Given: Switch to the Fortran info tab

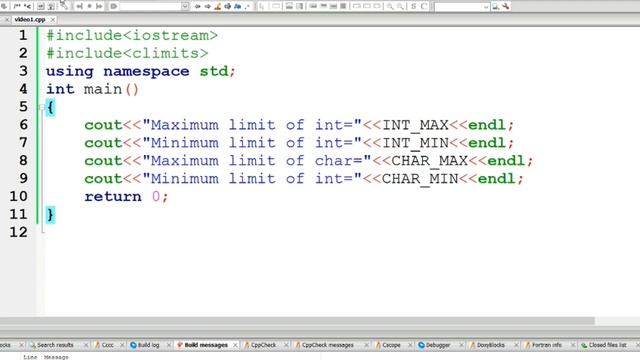Looking at the screenshot, I should [x=547, y=345].
